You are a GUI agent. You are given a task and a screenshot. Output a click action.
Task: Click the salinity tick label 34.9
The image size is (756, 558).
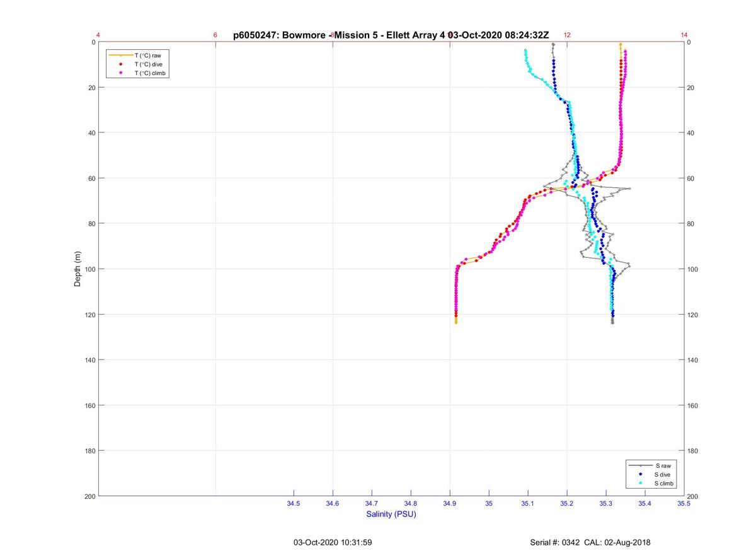click(450, 504)
